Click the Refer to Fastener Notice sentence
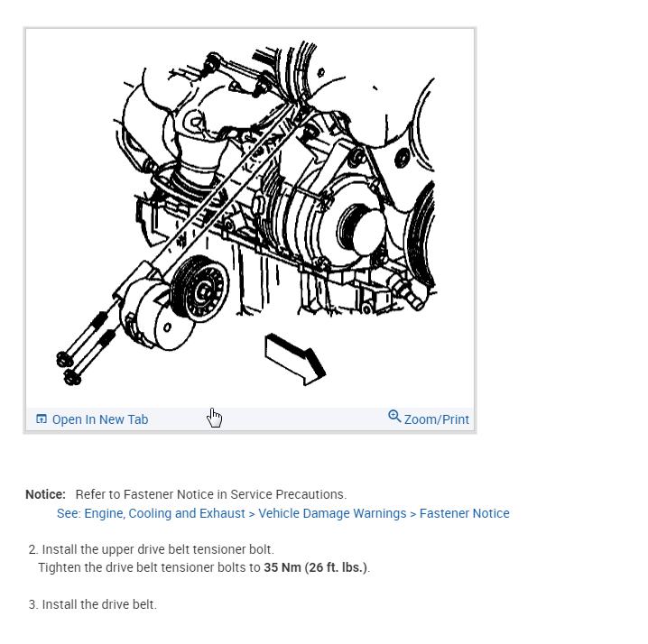This screenshot has height=644, width=648. (x=211, y=494)
